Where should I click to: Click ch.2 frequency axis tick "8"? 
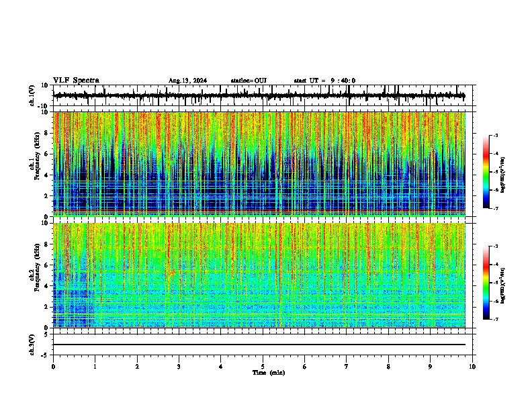click(47, 244)
